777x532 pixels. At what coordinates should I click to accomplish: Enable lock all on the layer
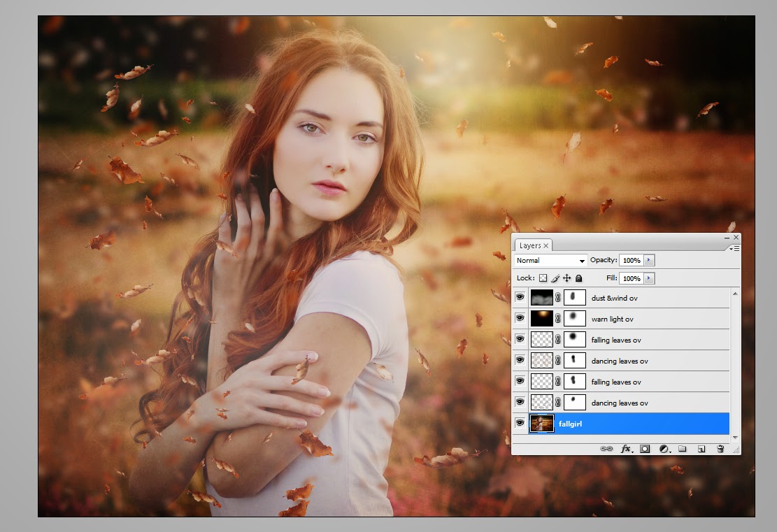(x=579, y=278)
